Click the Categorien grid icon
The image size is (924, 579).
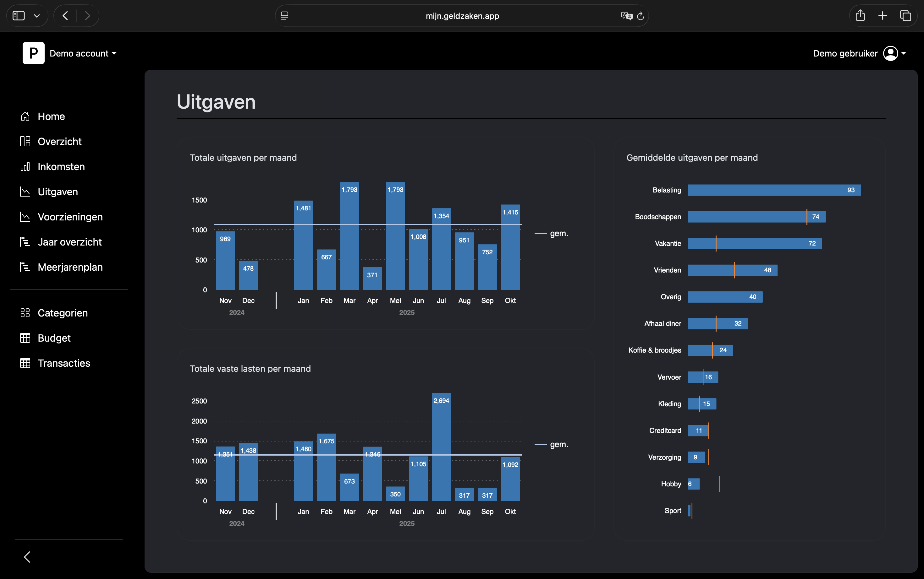(x=25, y=313)
